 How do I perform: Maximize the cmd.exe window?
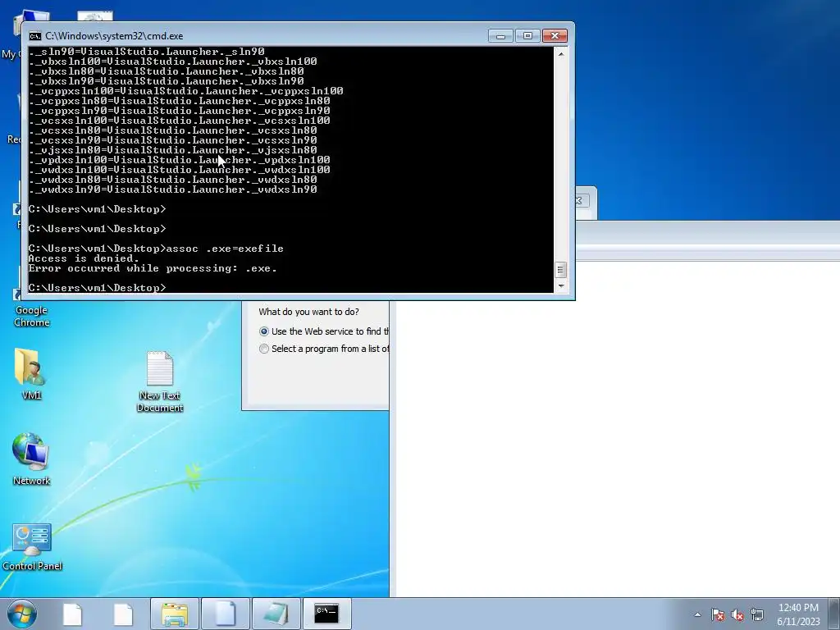[x=527, y=36]
